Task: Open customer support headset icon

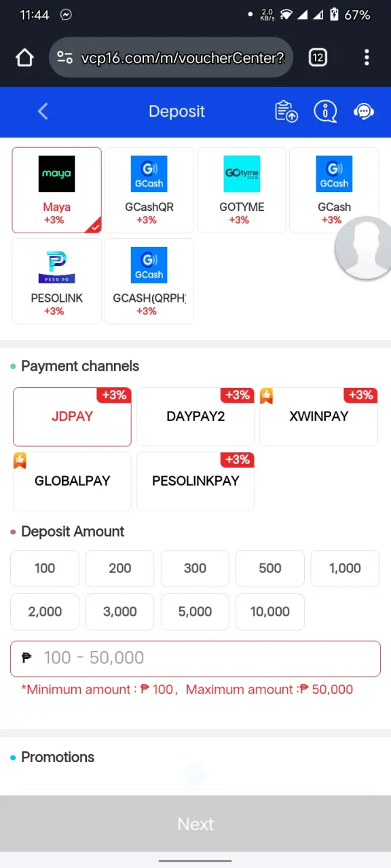Action: [365, 111]
